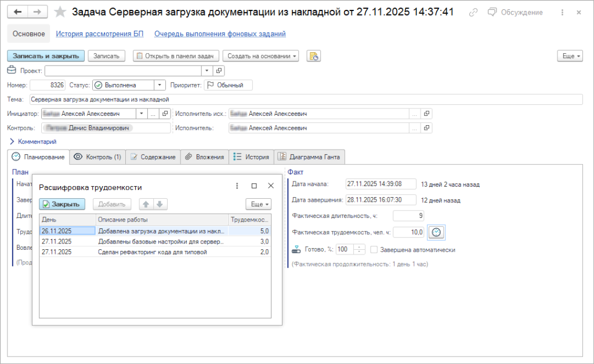The width and height of the screenshot is (594, 364).
Task: Open Исполнитель record with open-form icon
Action: click(427, 128)
